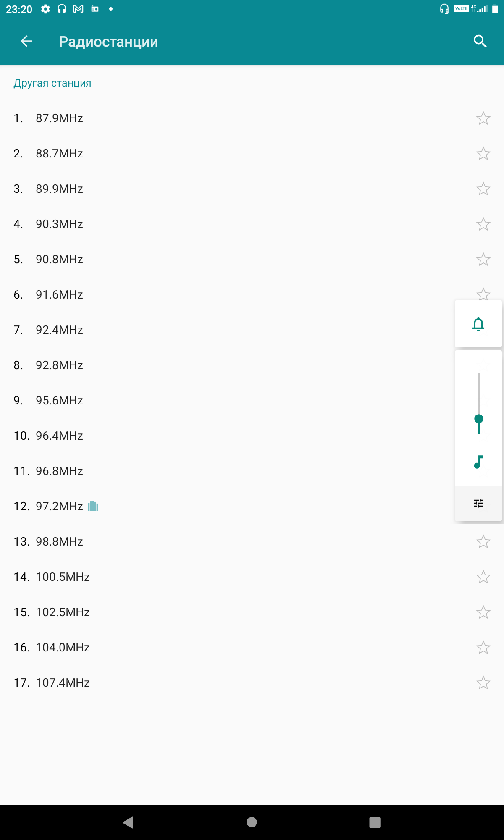Star the 100.5MHz station
The height and width of the screenshot is (840, 504).
pos(483,577)
